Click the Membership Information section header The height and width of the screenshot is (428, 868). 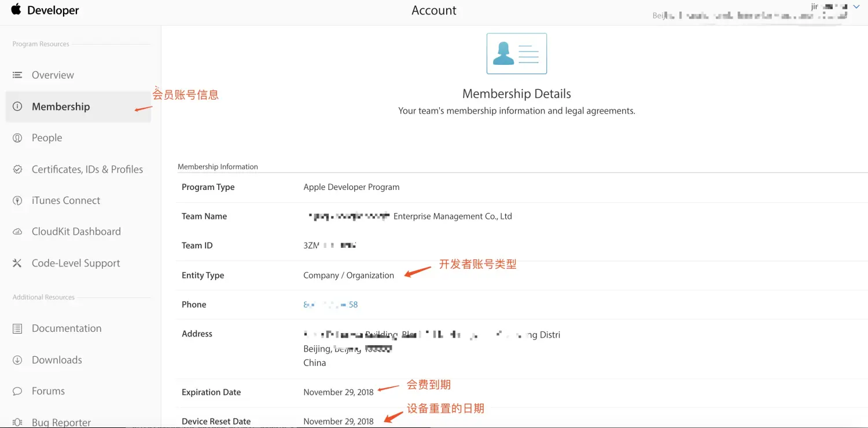(218, 167)
